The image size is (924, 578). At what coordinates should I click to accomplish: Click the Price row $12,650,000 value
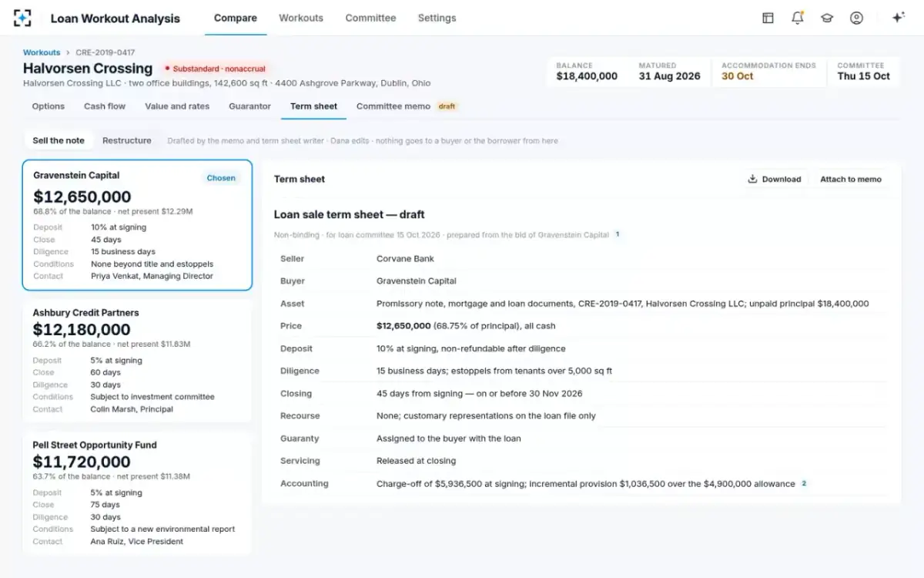coord(403,326)
